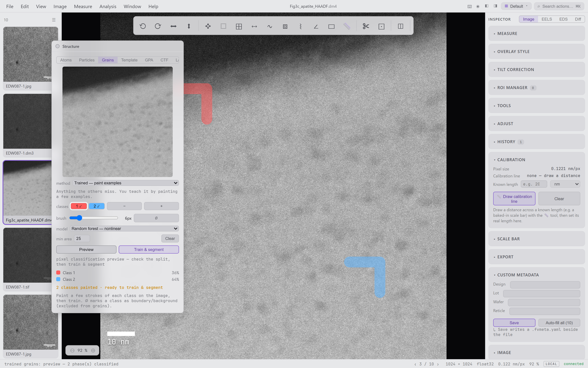Image resolution: width=588 pixels, height=368 pixels.
Task: Expand the TILT CORRECTION section
Action: coord(537,70)
